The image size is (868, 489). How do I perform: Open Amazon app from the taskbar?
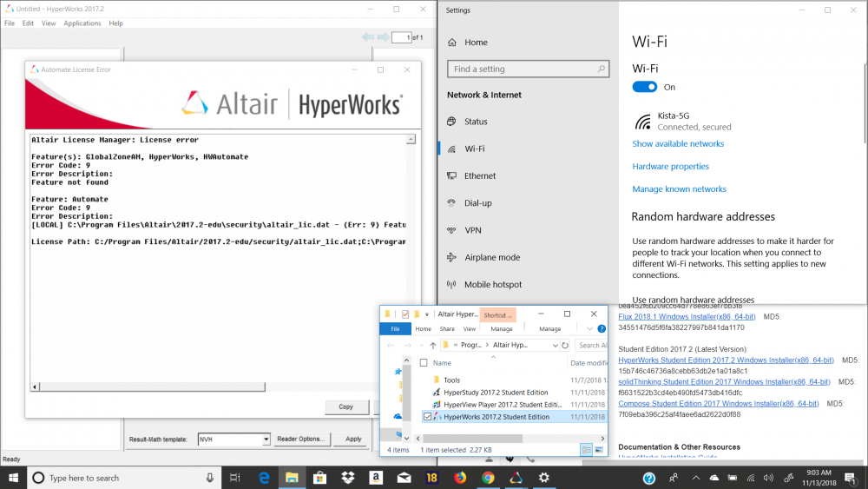click(376, 478)
